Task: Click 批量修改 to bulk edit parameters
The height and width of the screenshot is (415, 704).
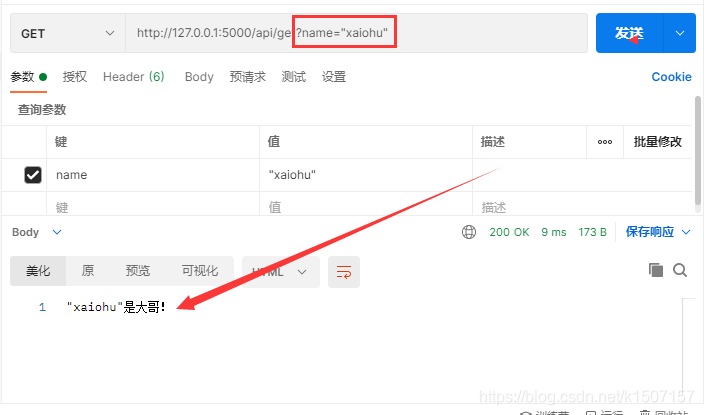Action: pos(657,142)
